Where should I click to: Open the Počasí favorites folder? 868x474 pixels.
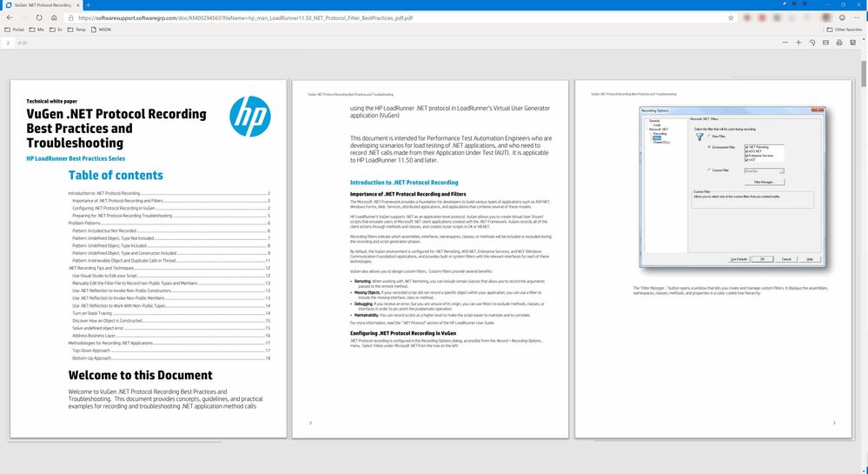(x=15, y=30)
